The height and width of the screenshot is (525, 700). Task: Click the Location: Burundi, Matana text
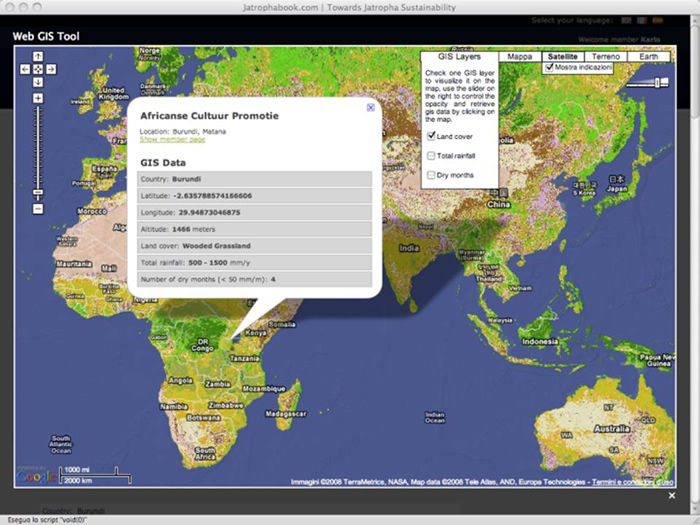pyautogui.click(x=183, y=131)
